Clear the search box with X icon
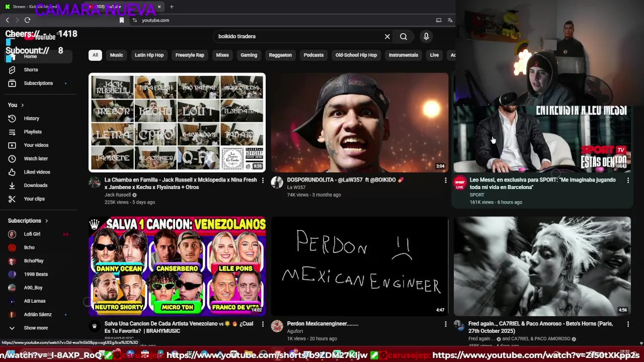Image resolution: width=644 pixels, height=362 pixels. tap(387, 37)
